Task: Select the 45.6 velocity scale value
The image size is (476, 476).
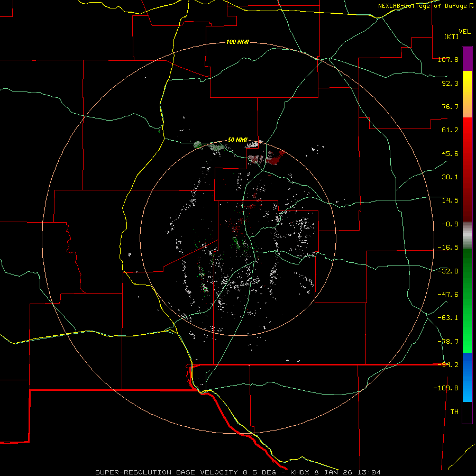Action: [450, 153]
